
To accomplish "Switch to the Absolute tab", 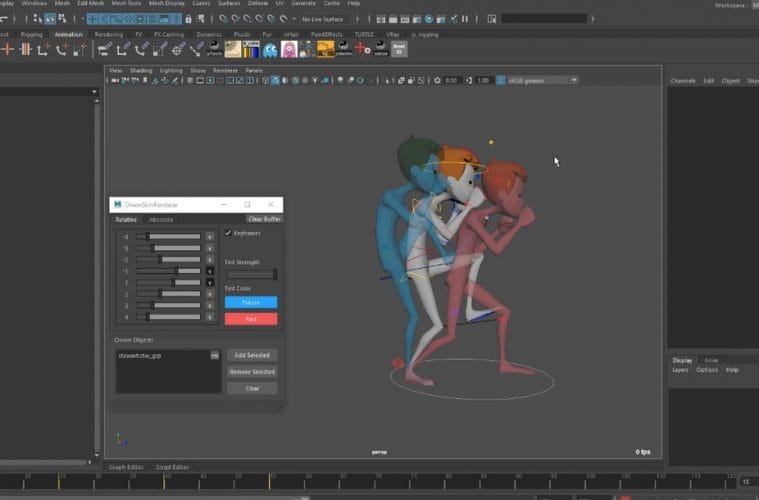I will coord(161,219).
